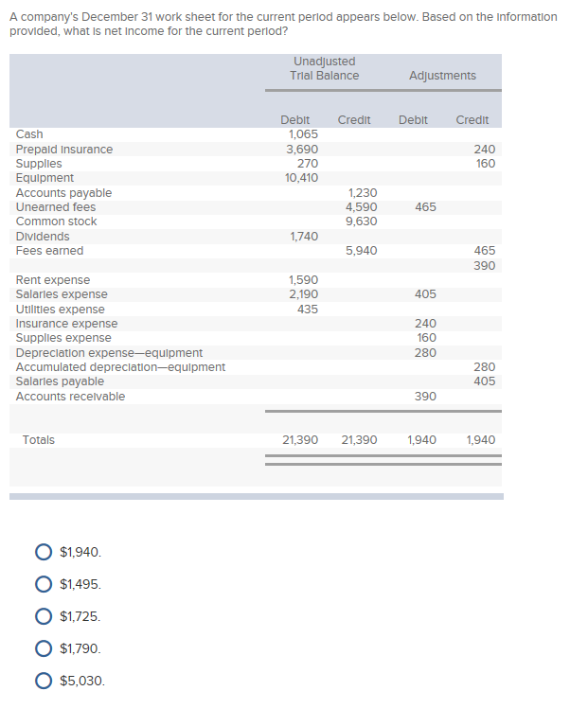Mark $1,790 as the answer

coord(44,648)
